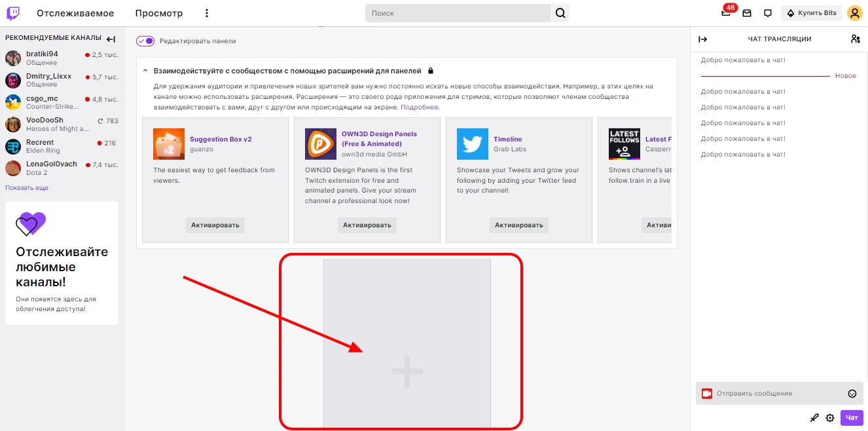Activate the OWN3D Design Panels extension
This screenshot has height=431, width=868.
click(x=367, y=225)
